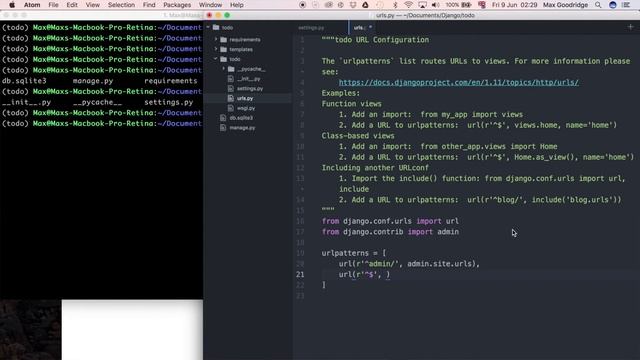This screenshot has height=360, width=640.
Task: Click line number 21 in gutter
Action: click(300, 274)
